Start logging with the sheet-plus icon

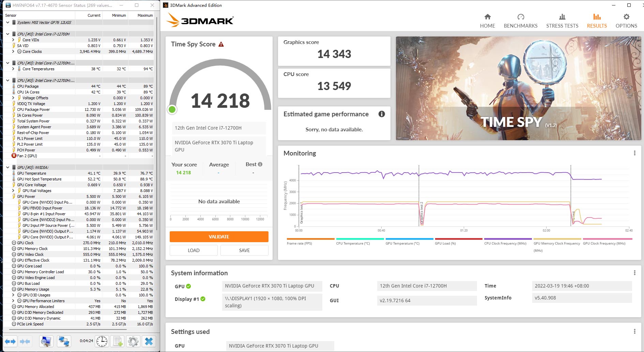pyautogui.click(x=118, y=341)
